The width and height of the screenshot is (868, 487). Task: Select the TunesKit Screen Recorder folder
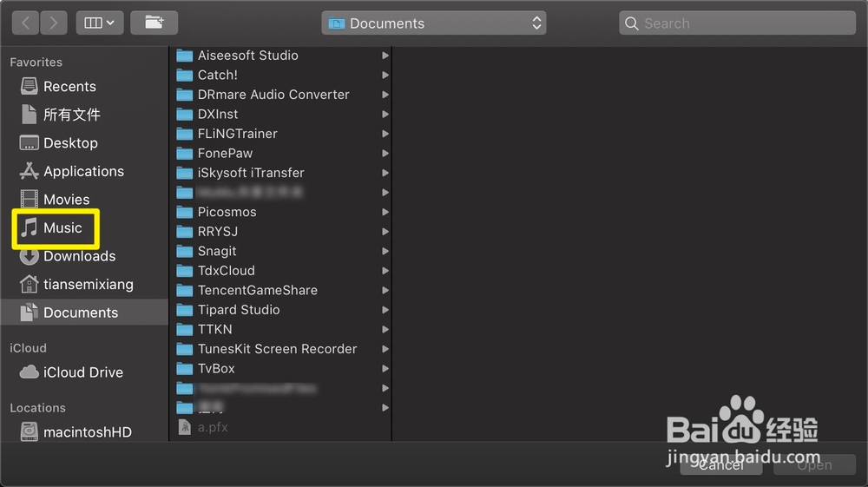pos(282,349)
